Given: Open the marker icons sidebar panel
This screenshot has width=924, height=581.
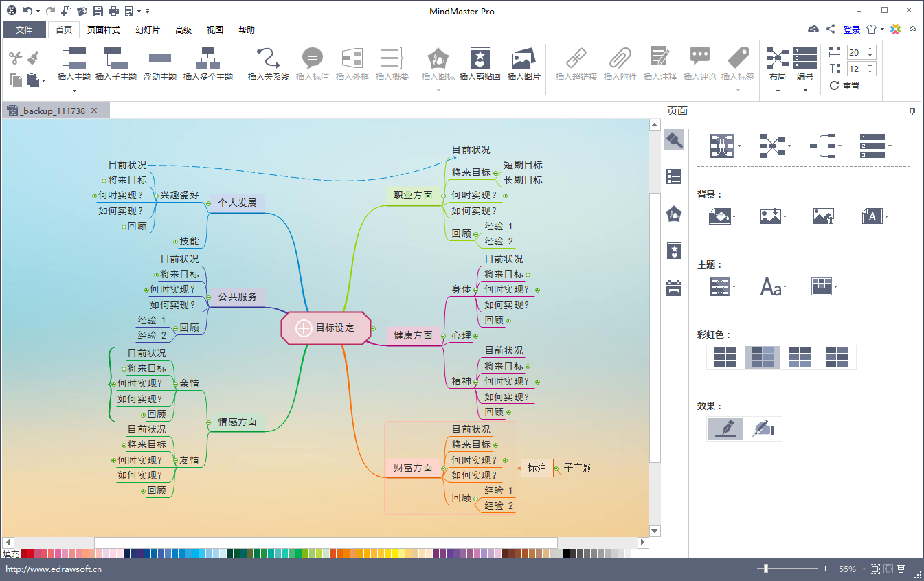Looking at the screenshot, I should click(x=674, y=214).
